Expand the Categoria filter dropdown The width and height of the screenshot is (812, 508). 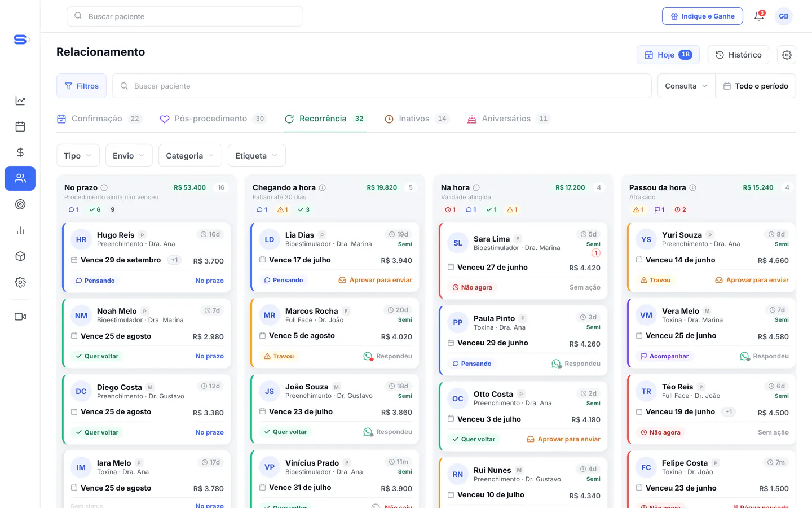tap(190, 155)
